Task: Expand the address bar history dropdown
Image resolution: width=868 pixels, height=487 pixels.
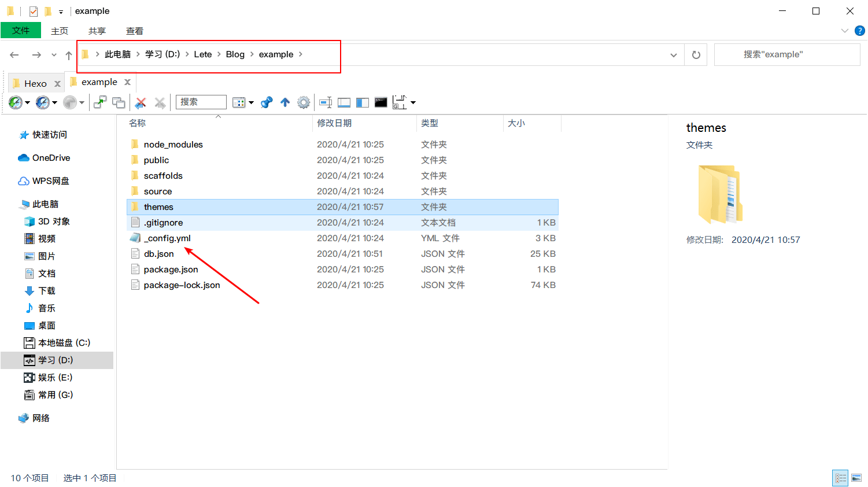Action: (673, 55)
